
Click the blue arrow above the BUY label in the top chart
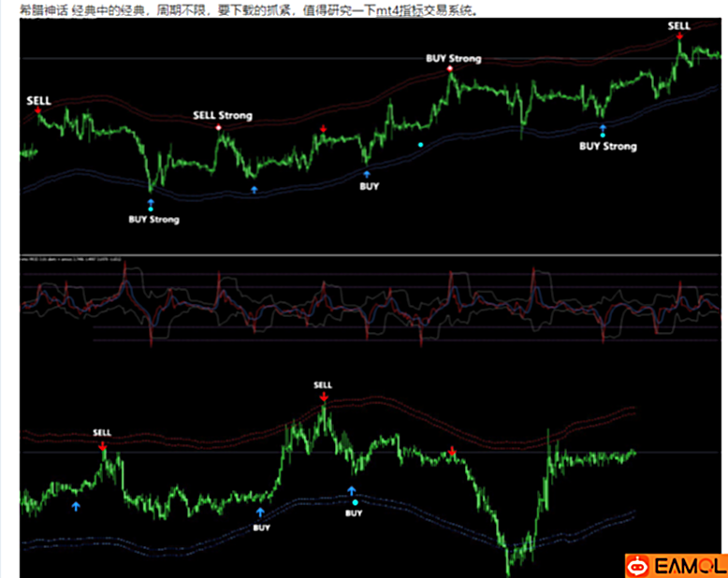(367, 174)
